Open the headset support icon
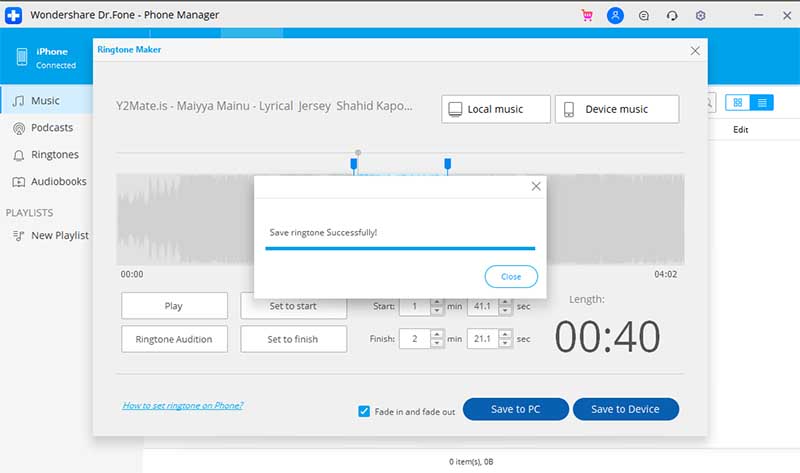This screenshot has height=473, width=800. coord(672,16)
